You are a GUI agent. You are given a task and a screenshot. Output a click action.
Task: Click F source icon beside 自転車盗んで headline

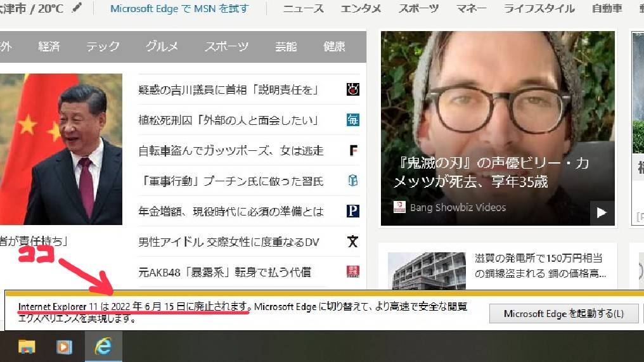pyautogui.click(x=353, y=150)
